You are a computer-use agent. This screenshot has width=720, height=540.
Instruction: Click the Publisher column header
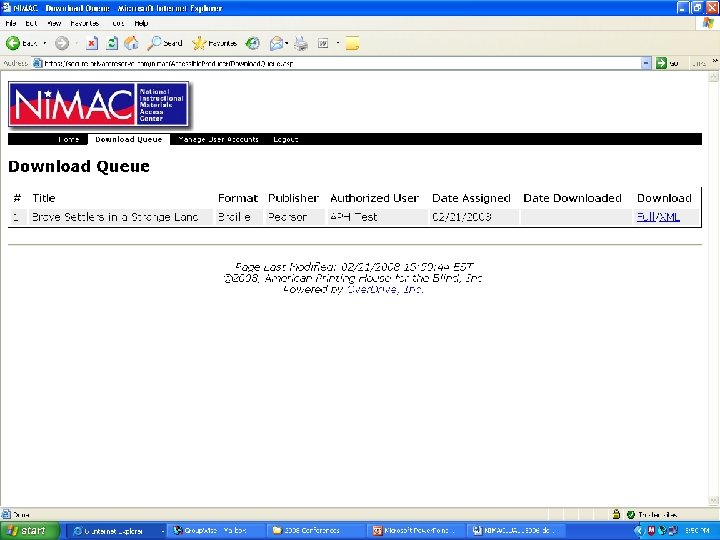tap(293, 198)
